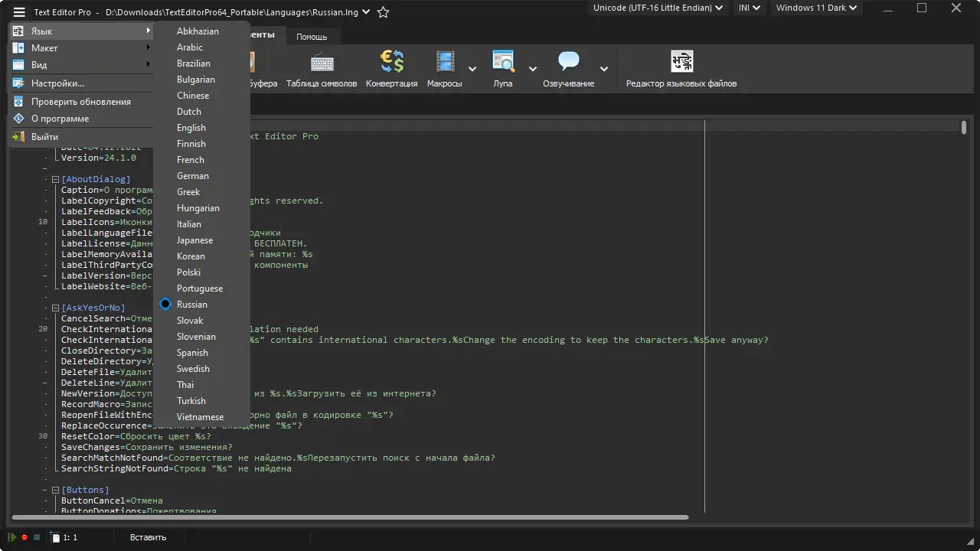
Task: Collapse the [AskYesOrNo] section fold marker
Action: coord(55,308)
